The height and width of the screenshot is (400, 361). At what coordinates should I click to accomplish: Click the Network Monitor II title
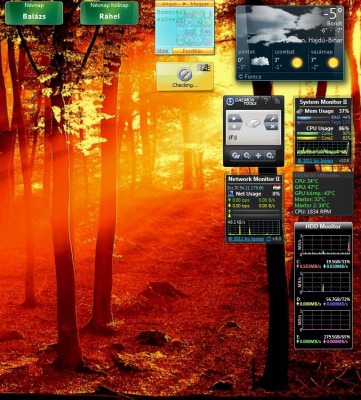[254, 179]
